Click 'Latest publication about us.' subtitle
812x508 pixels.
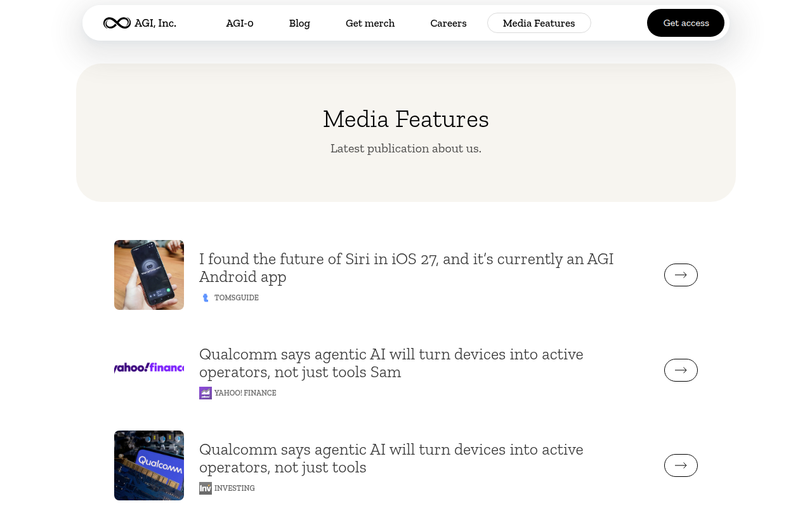coord(406,148)
